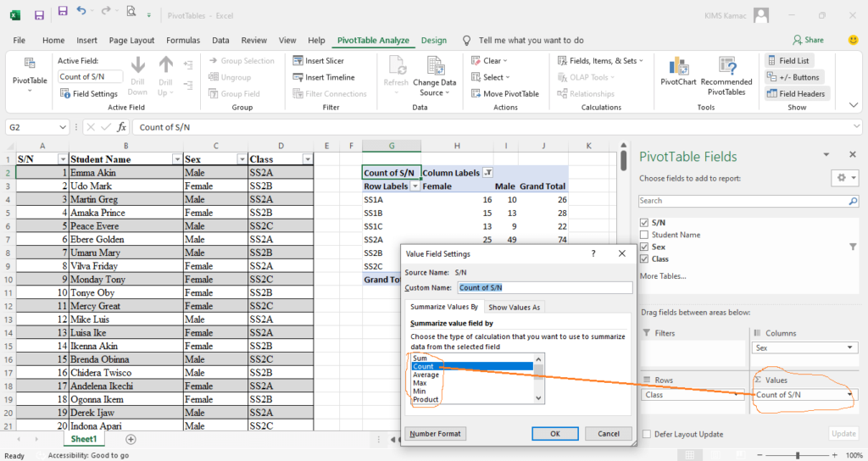Click More Tables link

point(663,276)
